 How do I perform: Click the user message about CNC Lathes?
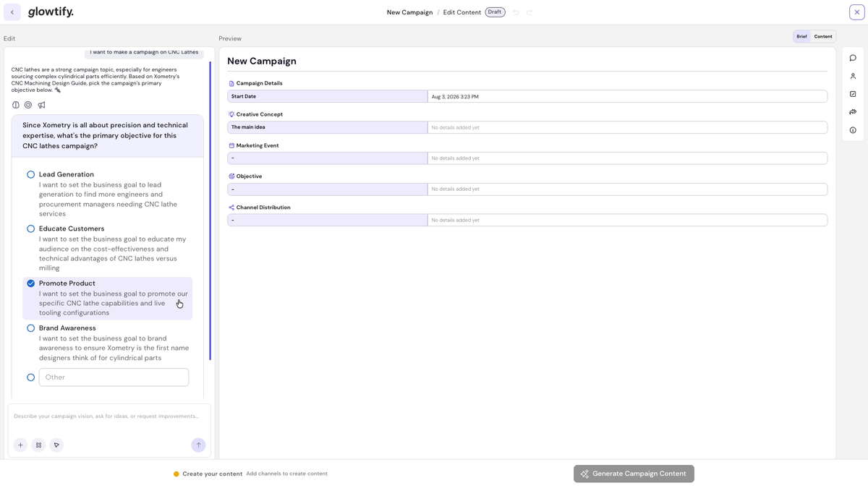144,52
